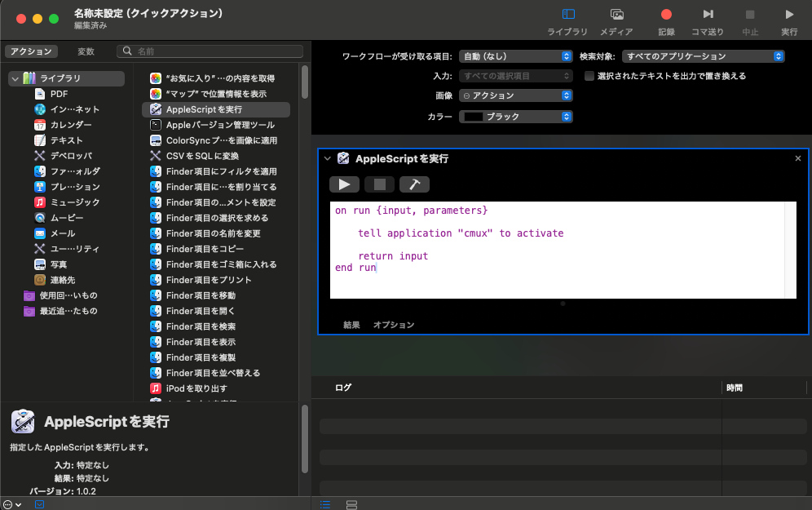812x510 pixels.
Task: Enable 選択されたテキストを出力で置き換える checkbox
Action: pos(589,77)
